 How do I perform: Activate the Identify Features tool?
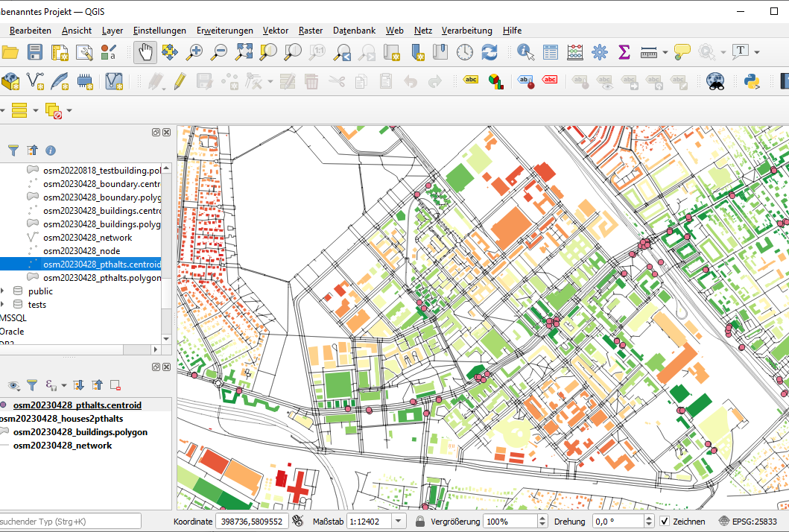[526, 52]
